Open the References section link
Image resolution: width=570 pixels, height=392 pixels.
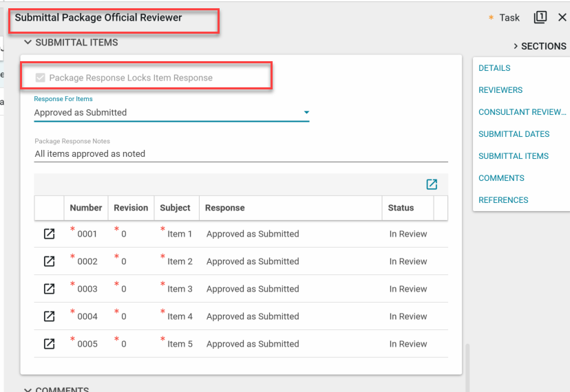click(503, 200)
